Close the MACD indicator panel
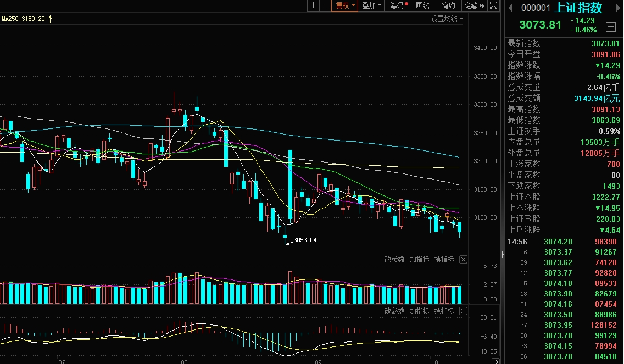Image resolution: width=624 pixels, height=364 pixels. point(463,311)
